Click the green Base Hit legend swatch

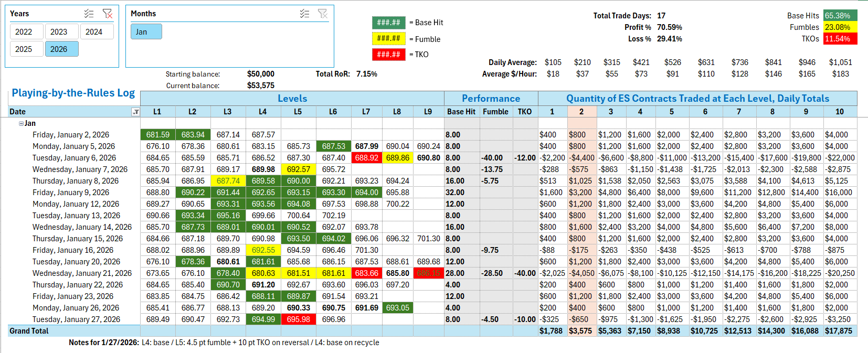click(388, 23)
